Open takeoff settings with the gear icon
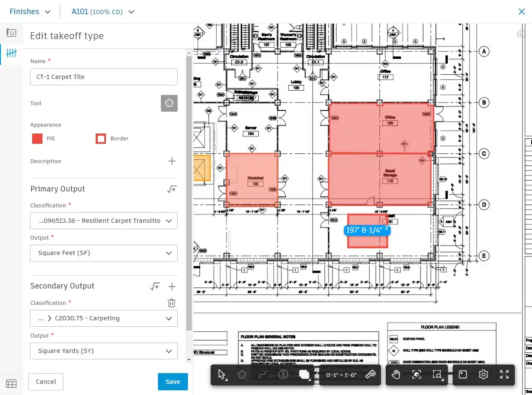532x395 pixels. pos(484,374)
